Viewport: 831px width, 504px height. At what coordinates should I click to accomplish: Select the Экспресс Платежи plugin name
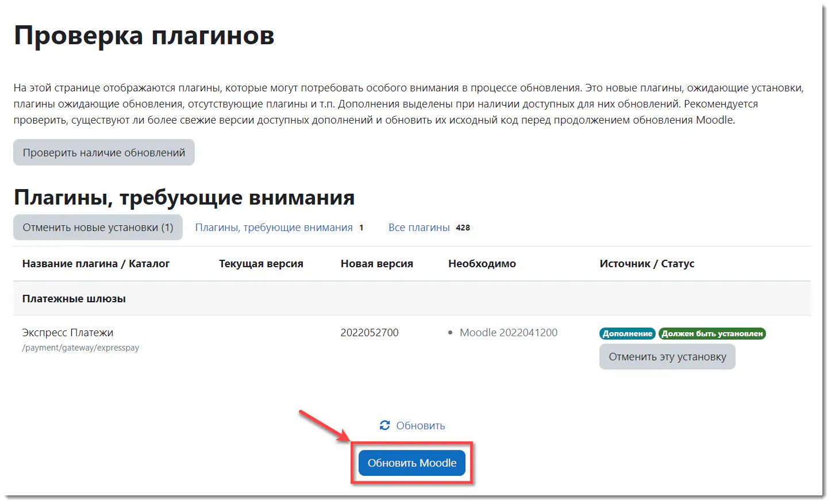(x=67, y=332)
